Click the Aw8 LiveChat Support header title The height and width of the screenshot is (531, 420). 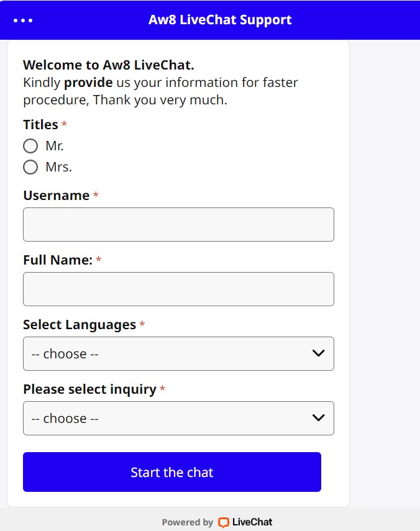pyautogui.click(x=220, y=20)
